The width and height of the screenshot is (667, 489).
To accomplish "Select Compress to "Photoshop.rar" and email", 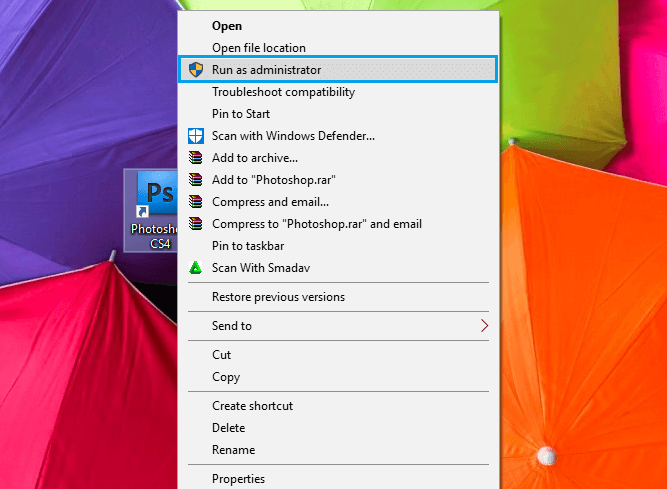I will (338, 224).
